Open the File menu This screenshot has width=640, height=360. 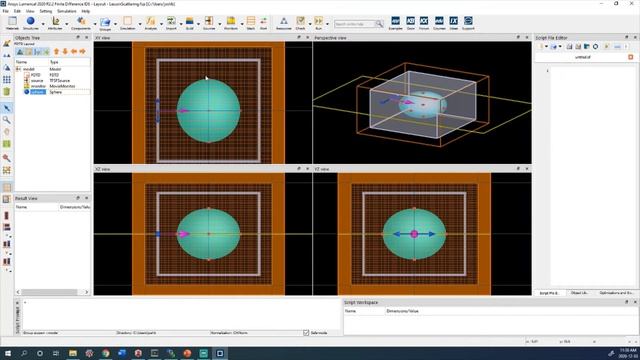pyautogui.click(x=5, y=11)
